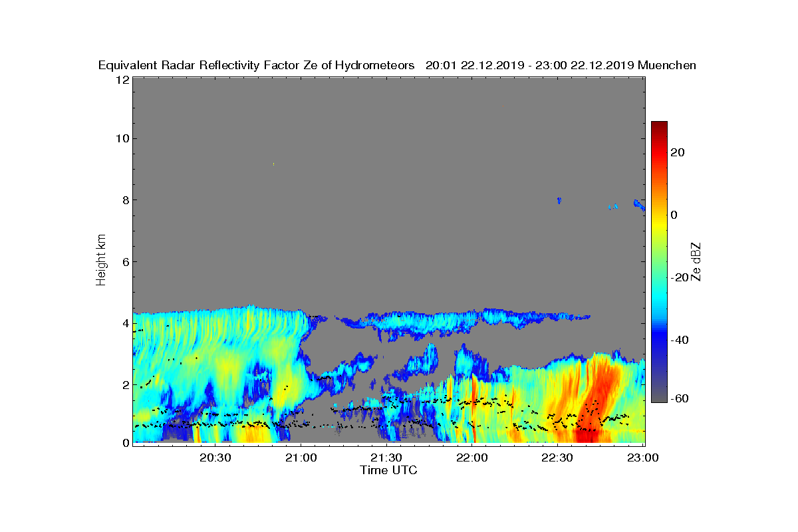The width and height of the screenshot is (798, 532).
Task: Click the small blue echo at 8 km near 22:30
Action: [559, 200]
